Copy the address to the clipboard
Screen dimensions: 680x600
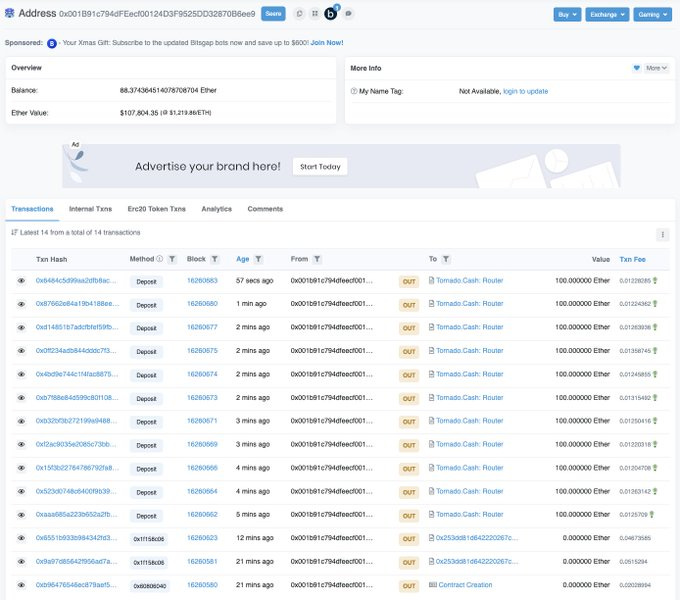click(299, 14)
